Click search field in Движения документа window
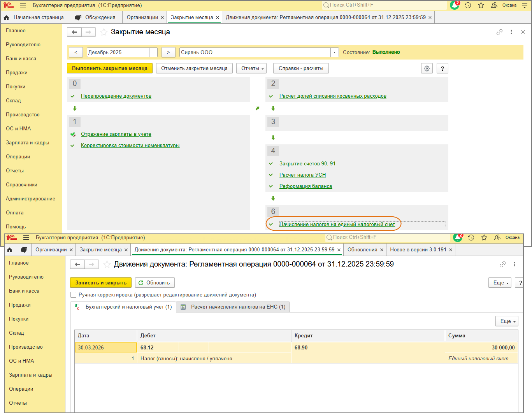This screenshot has width=532, height=414. point(388,237)
